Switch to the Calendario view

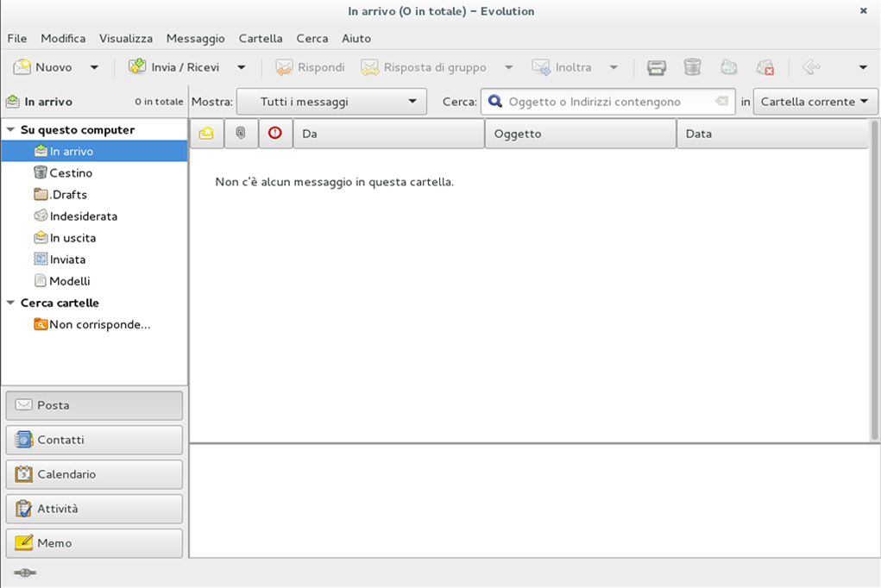click(94, 474)
